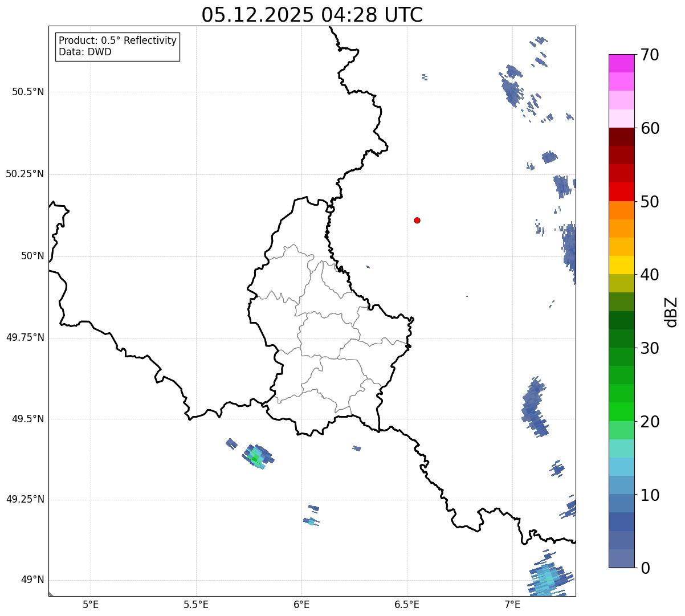Click the green-core radar echo southwest of Luxembourg
The height and width of the screenshot is (616, 685).
[x=256, y=456]
